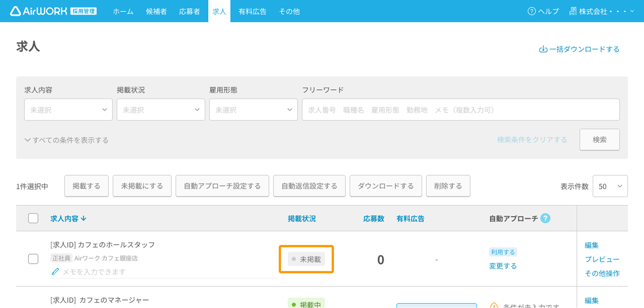Image resolution: width=644 pixels, height=308 pixels.
Task: Click the auto-approach help question icon
Action: coord(545,218)
